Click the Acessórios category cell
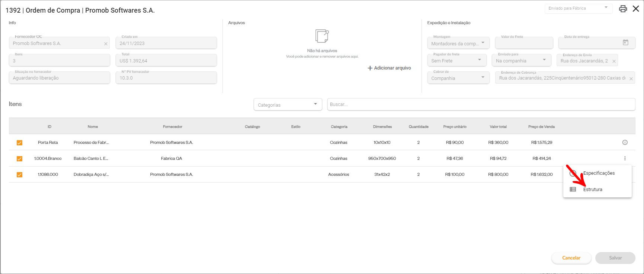This screenshot has height=274, width=644. coord(339,174)
